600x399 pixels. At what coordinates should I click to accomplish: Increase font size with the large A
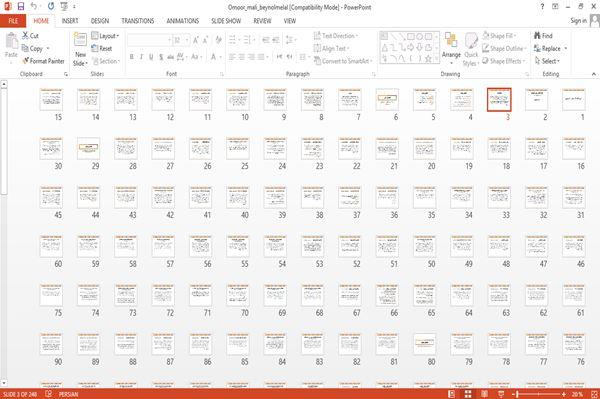coord(196,40)
